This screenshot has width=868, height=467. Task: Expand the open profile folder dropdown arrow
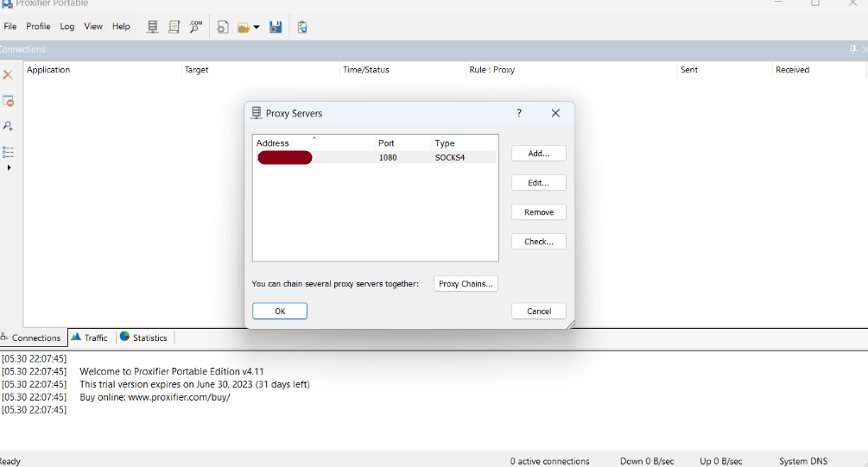257,28
